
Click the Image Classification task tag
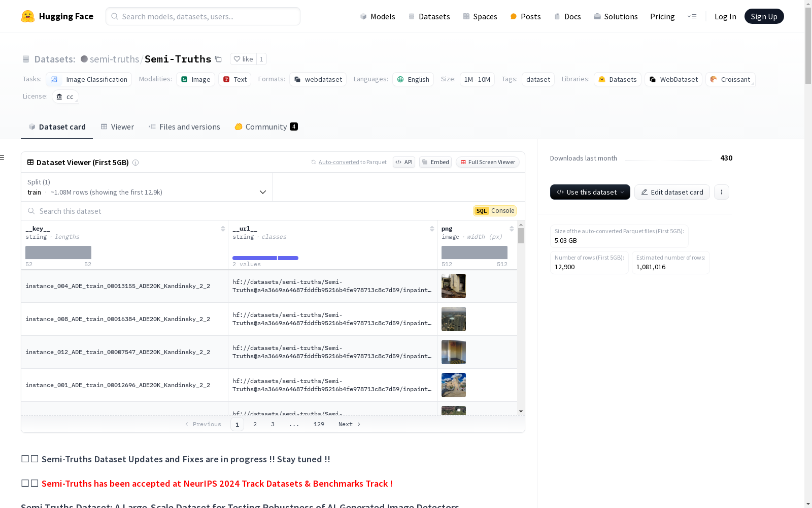89,79
